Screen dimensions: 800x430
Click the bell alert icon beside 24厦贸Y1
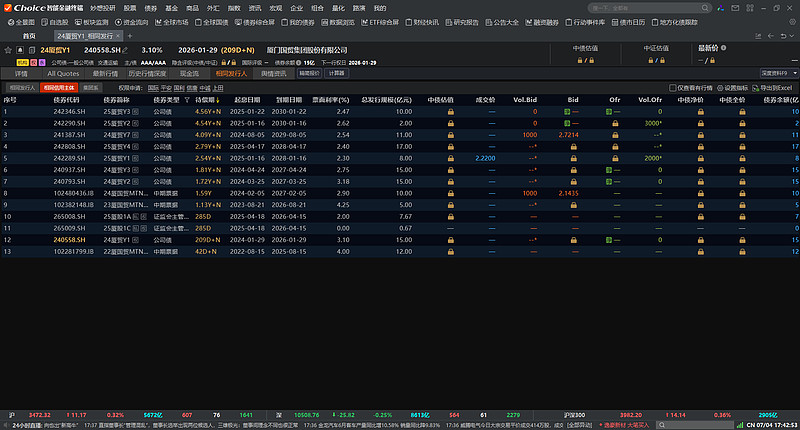pyautogui.click(x=20, y=50)
